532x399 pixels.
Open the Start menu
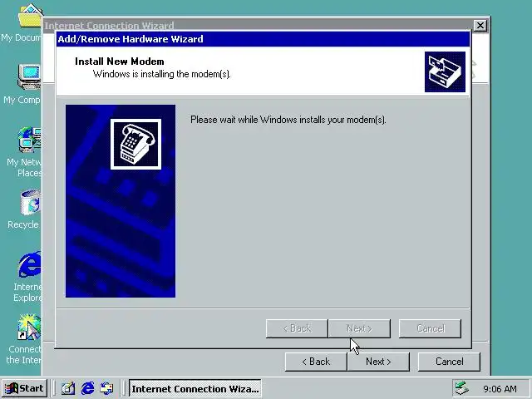click(x=24, y=388)
